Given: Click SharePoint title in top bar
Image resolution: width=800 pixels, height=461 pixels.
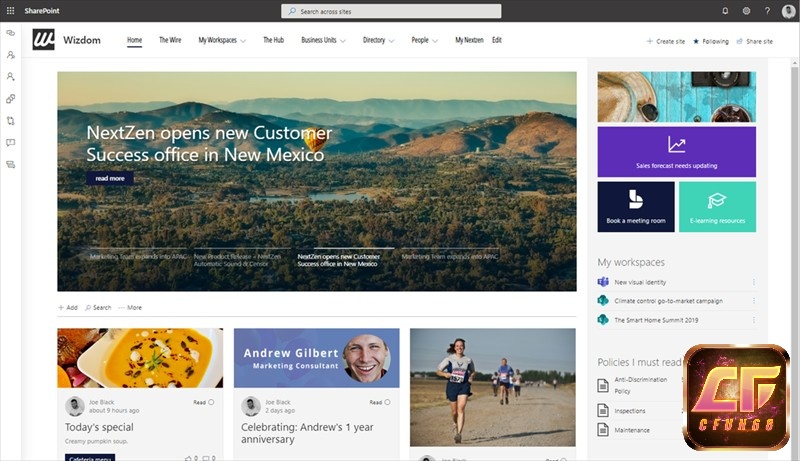Looking at the screenshot, I should (42, 11).
